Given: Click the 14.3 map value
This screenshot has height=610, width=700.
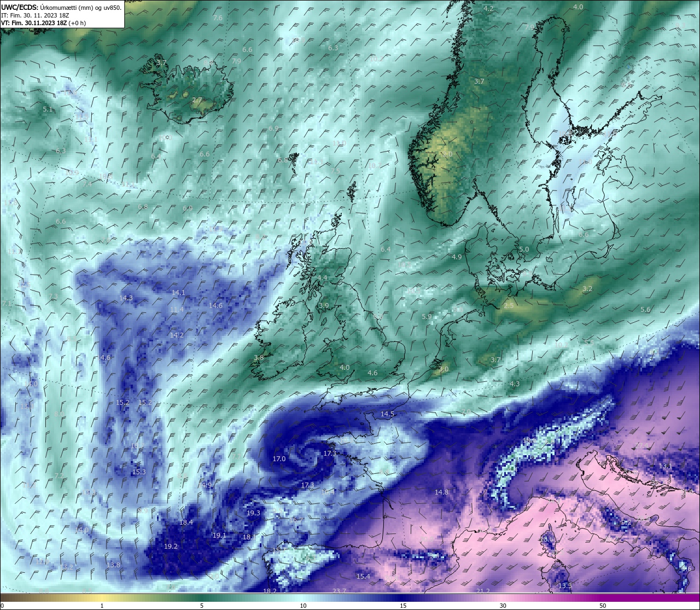Looking at the screenshot, I should point(126,298).
